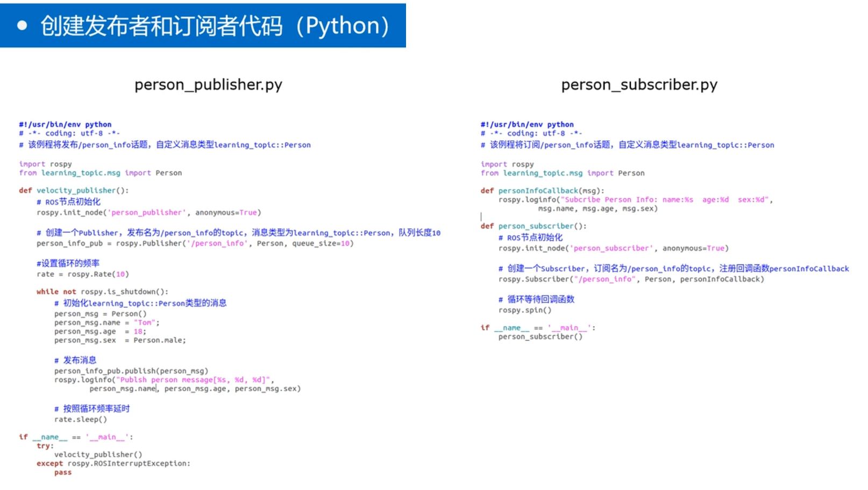Click the rospy.Subscriber("/person_info") line
868x490 pixels.
click(x=631, y=279)
